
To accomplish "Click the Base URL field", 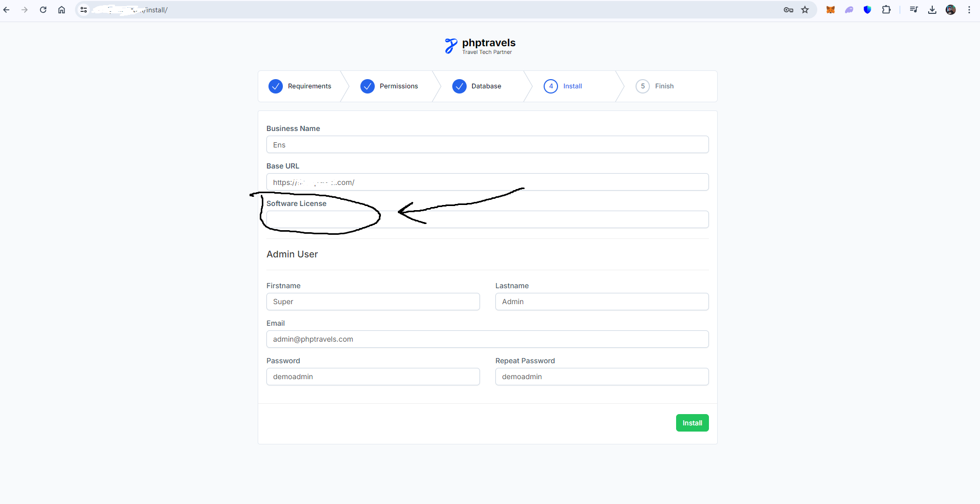I will point(488,182).
